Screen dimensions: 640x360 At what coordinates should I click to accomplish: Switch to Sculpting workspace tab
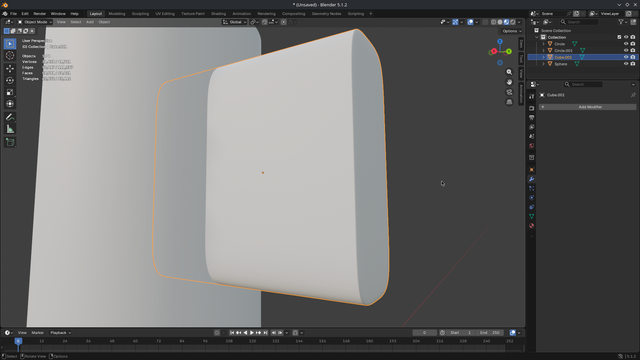[140, 13]
